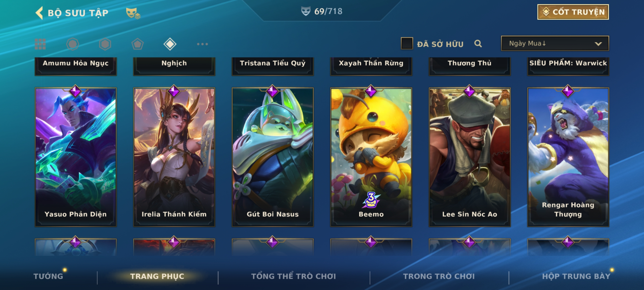This screenshot has height=290, width=644.
Task: Select the Beemo skin card
Action: point(371,157)
